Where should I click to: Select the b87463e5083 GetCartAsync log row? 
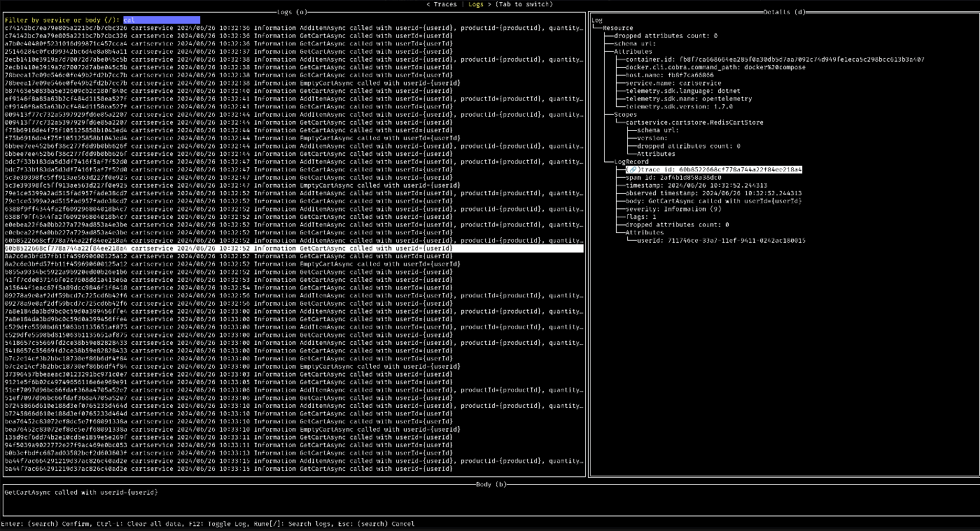[294, 91]
